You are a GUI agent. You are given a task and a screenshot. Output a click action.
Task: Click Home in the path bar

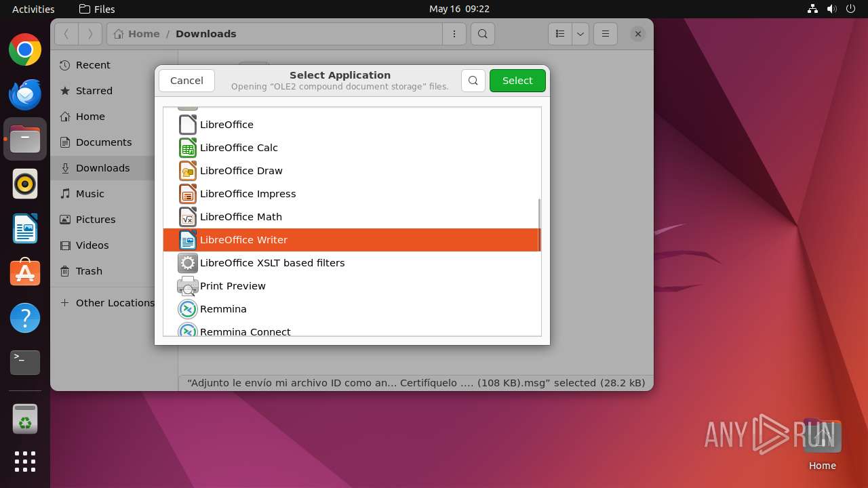137,34
